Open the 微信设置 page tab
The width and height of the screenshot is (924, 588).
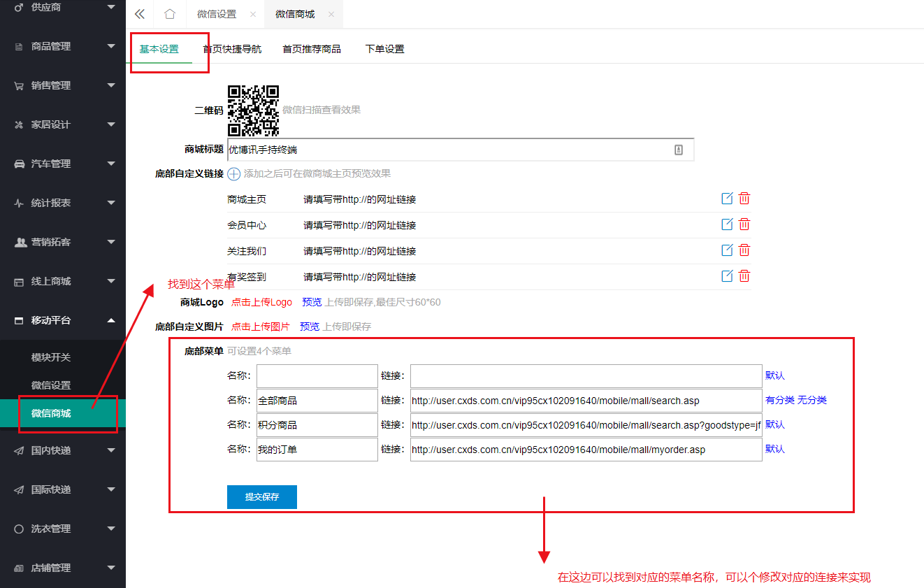click(x=217, y=14)
